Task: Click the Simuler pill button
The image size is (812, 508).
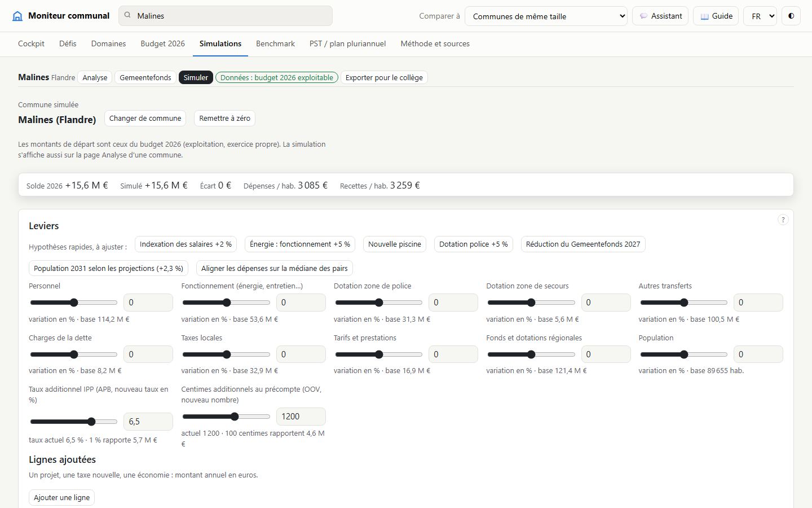Action: pyautogui.click(x=196, y=77)
